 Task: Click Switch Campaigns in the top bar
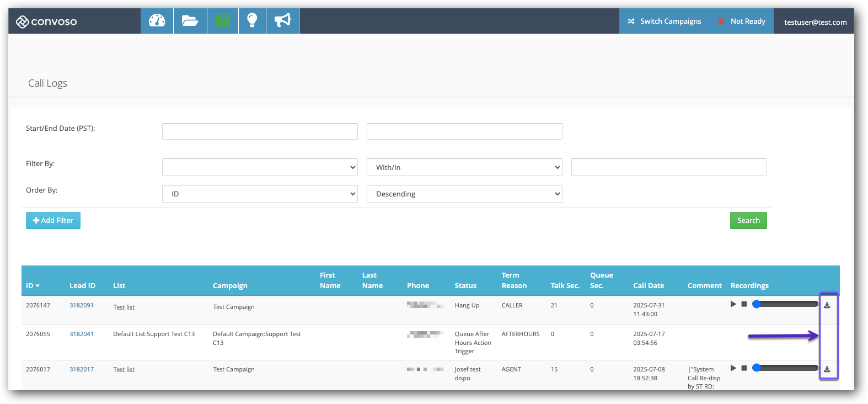665,21
